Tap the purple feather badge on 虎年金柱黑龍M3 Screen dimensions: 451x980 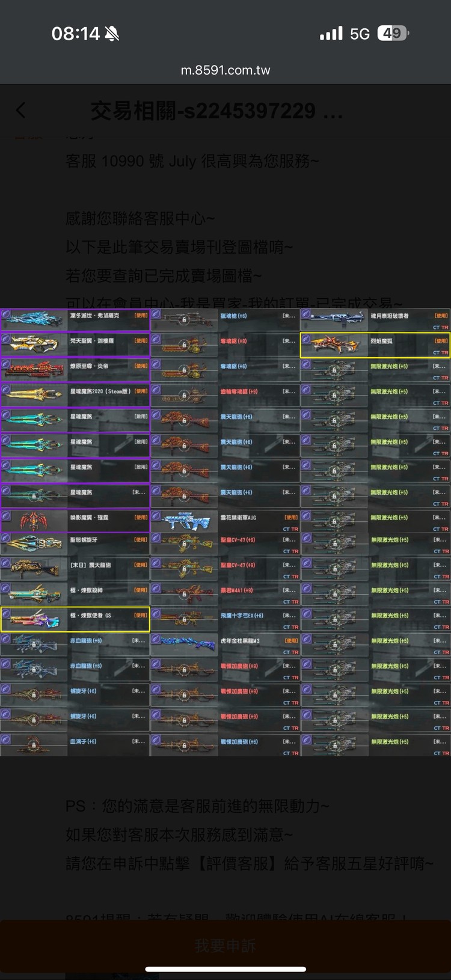pos(156,640)
